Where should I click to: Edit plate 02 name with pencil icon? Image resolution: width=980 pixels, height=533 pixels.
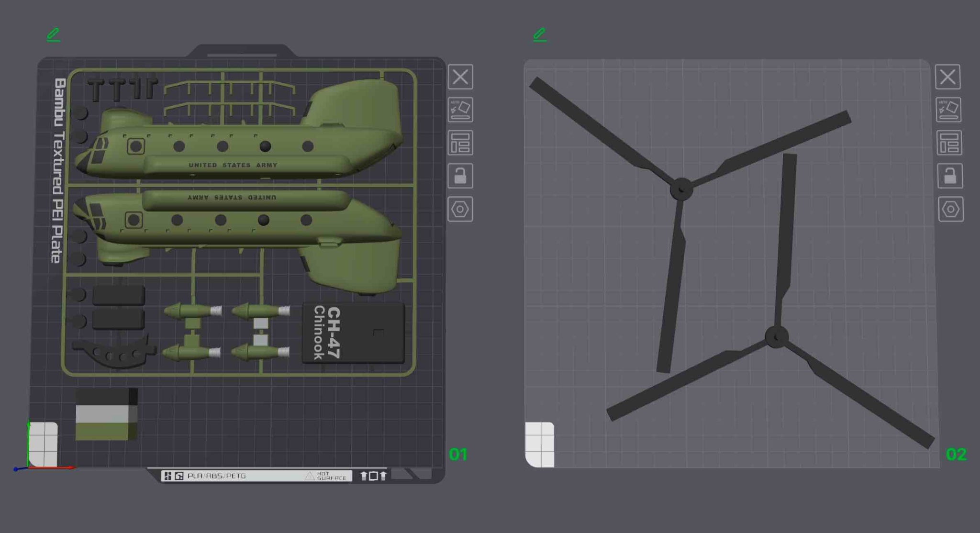point(540,34)
